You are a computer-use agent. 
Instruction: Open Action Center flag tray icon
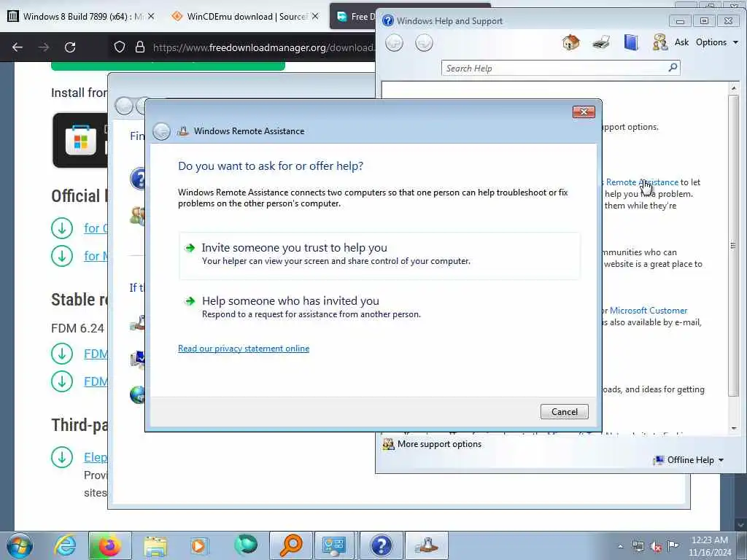pyautogui.click(x=673, y=545)
